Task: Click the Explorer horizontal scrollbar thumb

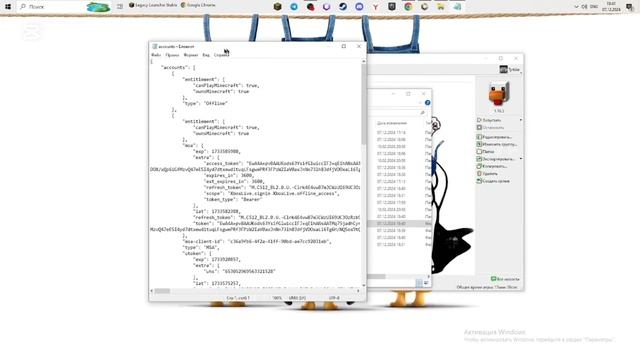Action: (377, 276)
